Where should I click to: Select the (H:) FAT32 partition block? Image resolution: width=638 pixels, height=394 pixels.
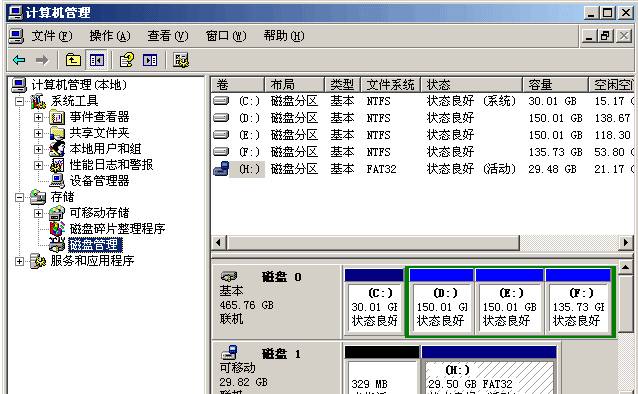point(489,370)
